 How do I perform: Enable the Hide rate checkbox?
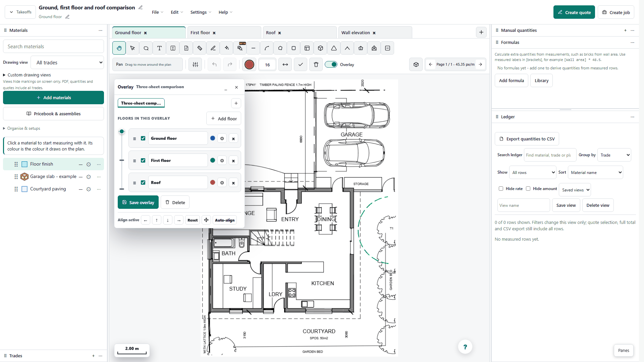point(501,189)
